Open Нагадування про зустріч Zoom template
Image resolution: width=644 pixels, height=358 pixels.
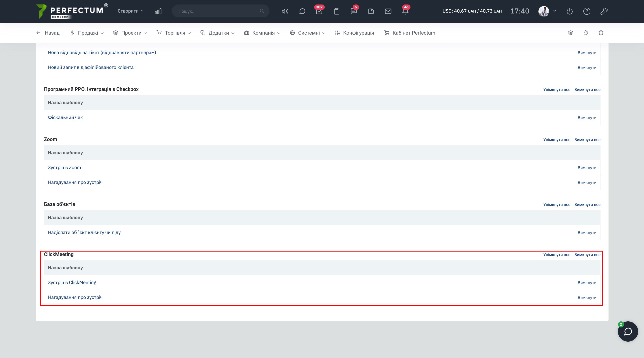(75, 182)
